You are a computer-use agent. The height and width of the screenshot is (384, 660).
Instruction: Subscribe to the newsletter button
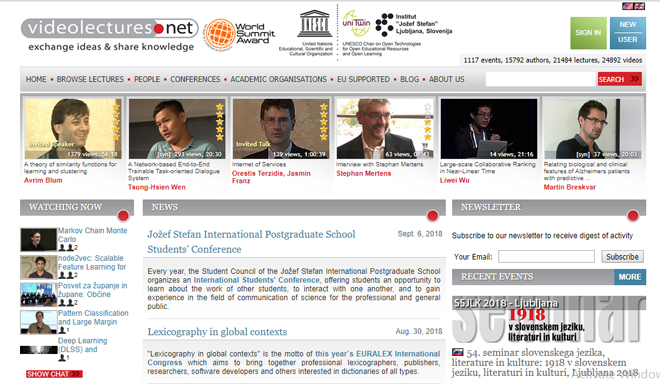pos(622,256)
